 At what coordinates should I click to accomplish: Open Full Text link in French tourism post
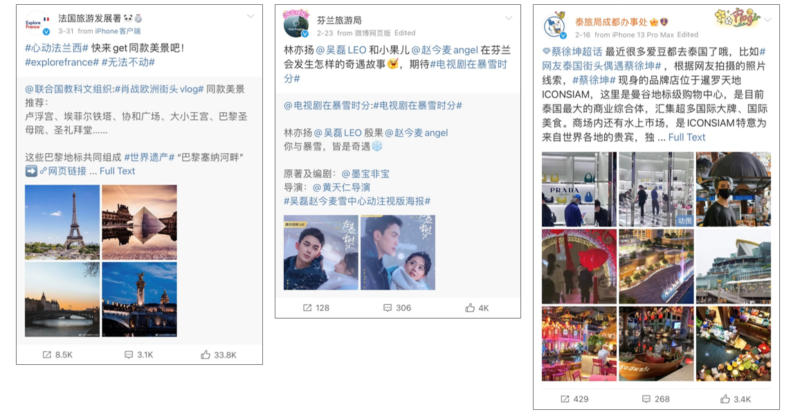tap(117, 171)
